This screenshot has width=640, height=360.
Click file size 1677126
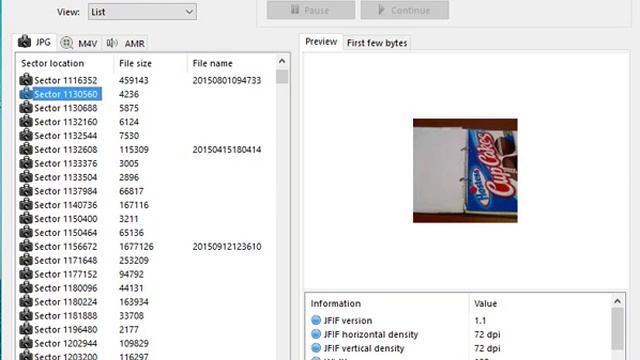point(136,247)
